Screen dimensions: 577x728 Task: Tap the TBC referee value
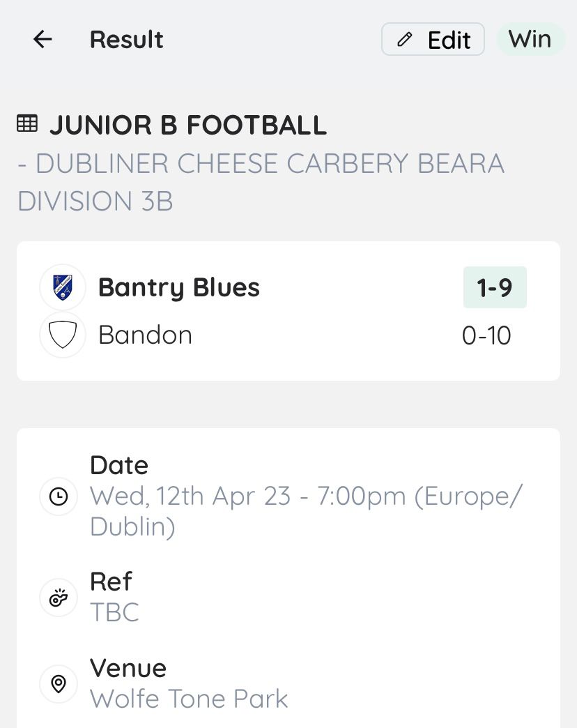tap(114, 612)
